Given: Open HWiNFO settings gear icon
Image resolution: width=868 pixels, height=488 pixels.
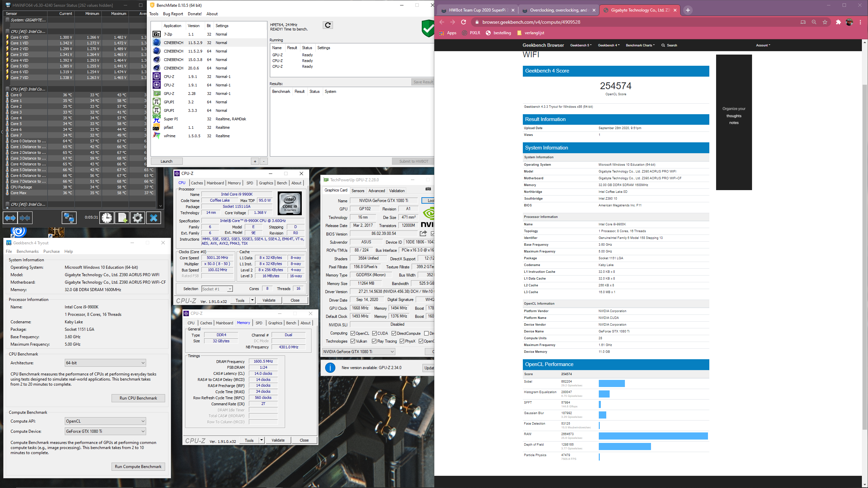Looking at the screenshot, I should [137, 218].
